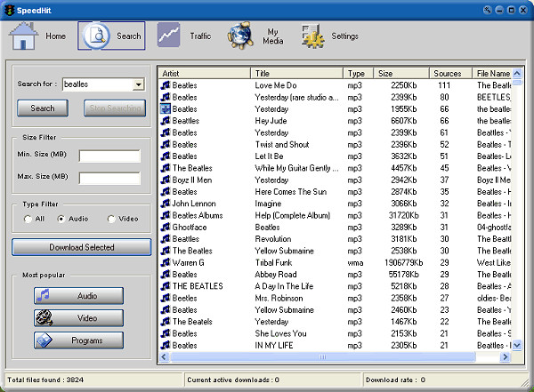Click the music icon beside Love Me Do
Image resolution: width=534 pixels, height=392 pixels.
tap(166, 85)
